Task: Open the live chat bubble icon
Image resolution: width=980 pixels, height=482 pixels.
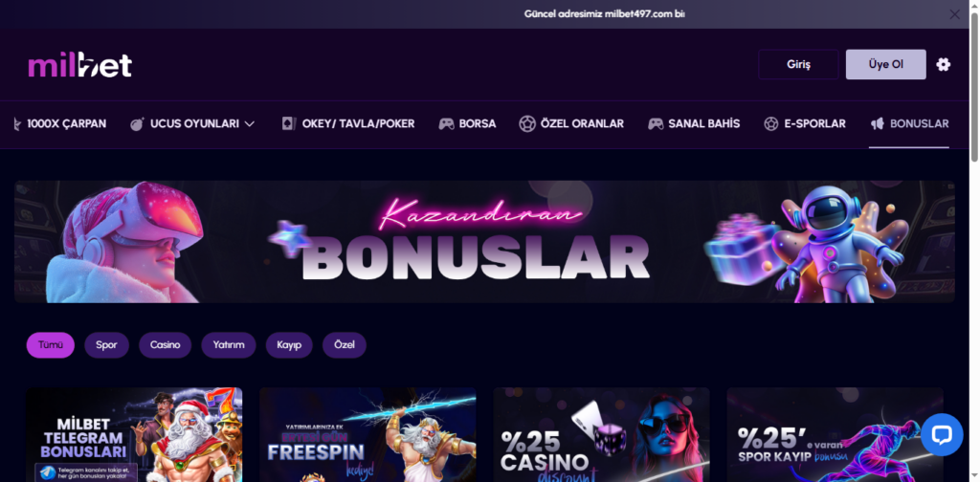Action: (942, 434)
